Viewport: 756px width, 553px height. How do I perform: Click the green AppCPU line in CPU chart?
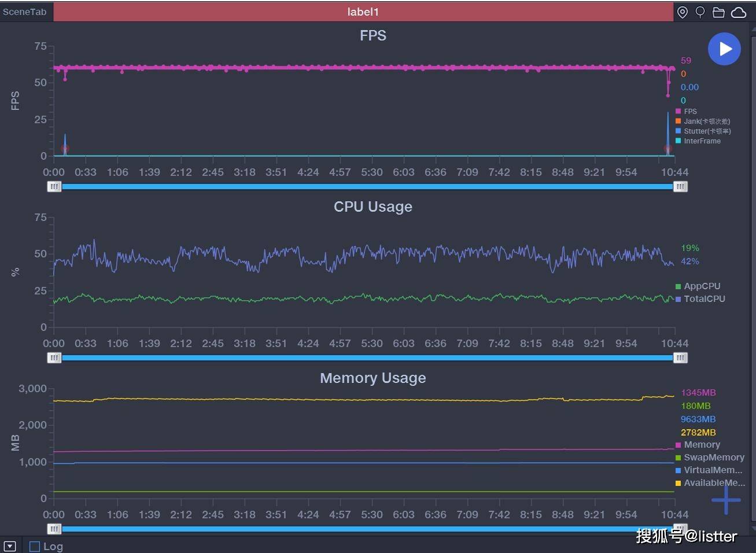pos(364,298)
